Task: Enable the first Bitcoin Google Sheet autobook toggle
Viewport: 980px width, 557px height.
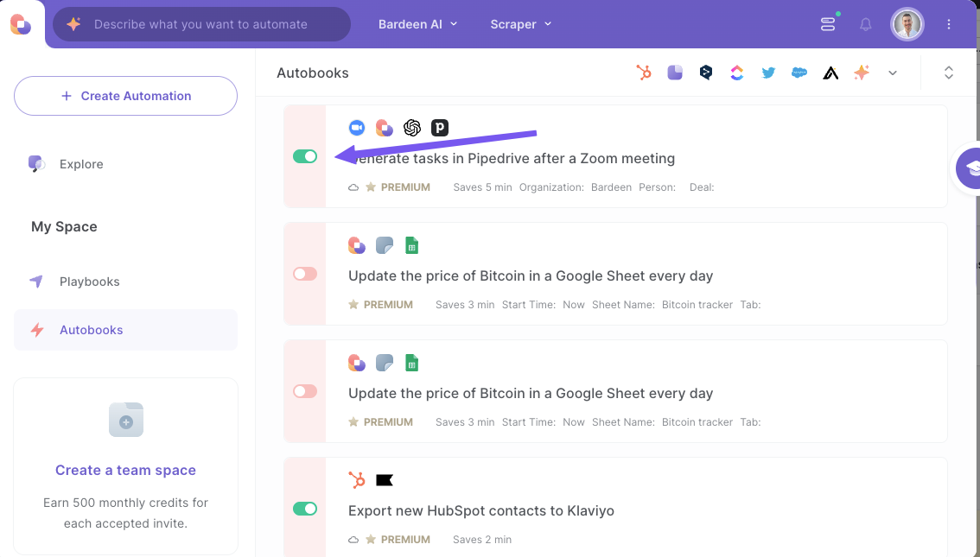Action: pos(305,274)
